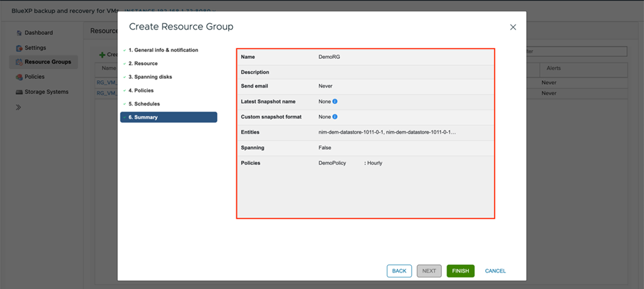Close the Create Resource Group dialog
Image resolution: width=644 pixels, height=289 pixels.
(512, 27)
